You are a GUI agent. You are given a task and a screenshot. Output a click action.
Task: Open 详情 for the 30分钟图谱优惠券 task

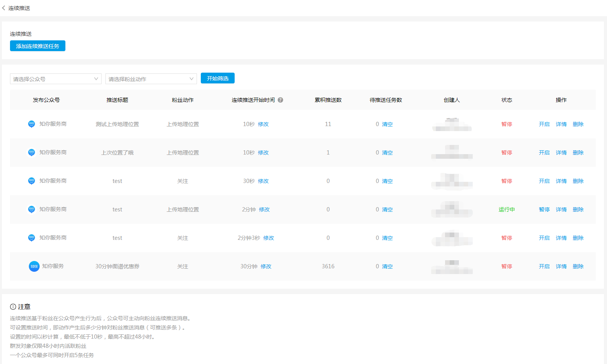[561, 266]
